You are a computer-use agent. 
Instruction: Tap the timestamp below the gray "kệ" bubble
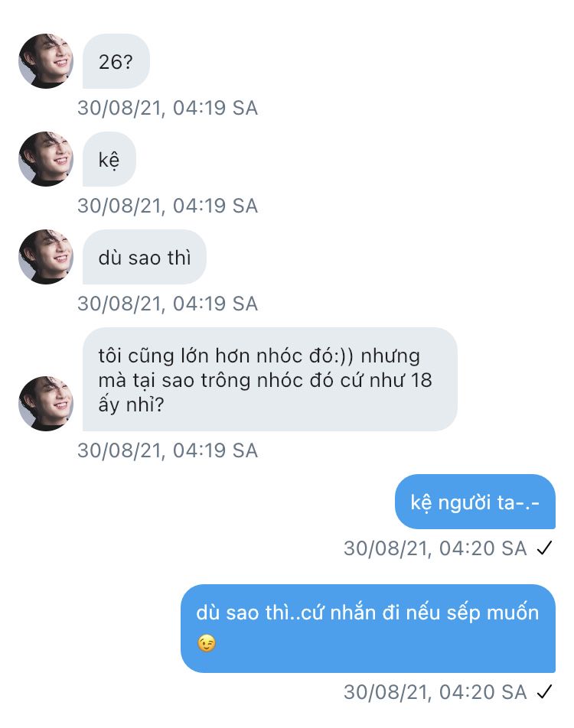click(x=168, y=206)
